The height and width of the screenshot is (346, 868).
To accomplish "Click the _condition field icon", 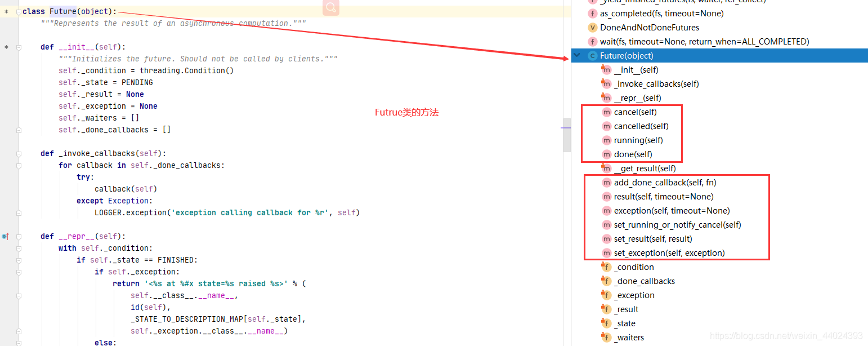I will [606, 267].
